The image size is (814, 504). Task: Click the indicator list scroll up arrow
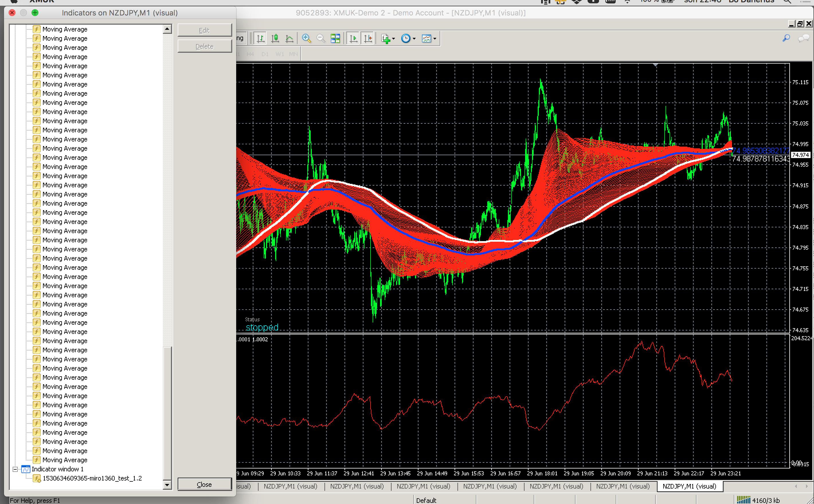[167, 29]
